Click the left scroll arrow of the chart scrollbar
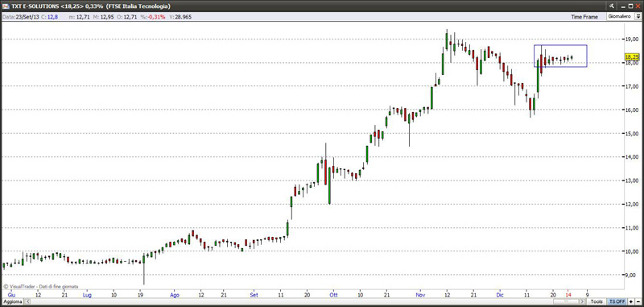 tap(27, 301)
